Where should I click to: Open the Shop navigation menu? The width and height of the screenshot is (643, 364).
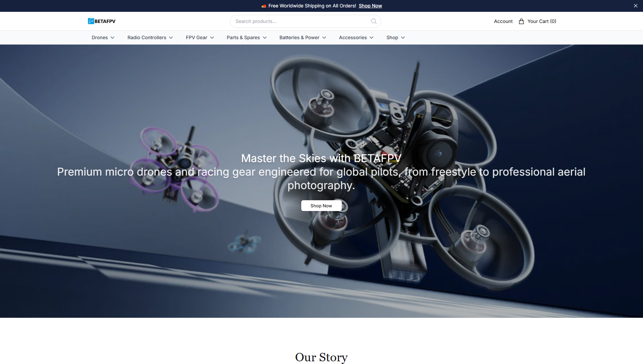[x=396, y=37]
